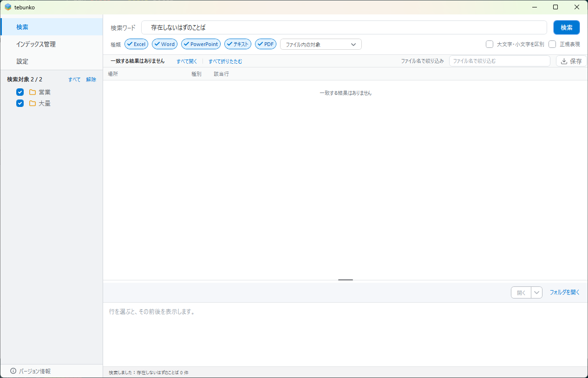The height and width of the screenshot is (378, 588).
Task: Select the 大量 folder label
Action: pos(45,103)
